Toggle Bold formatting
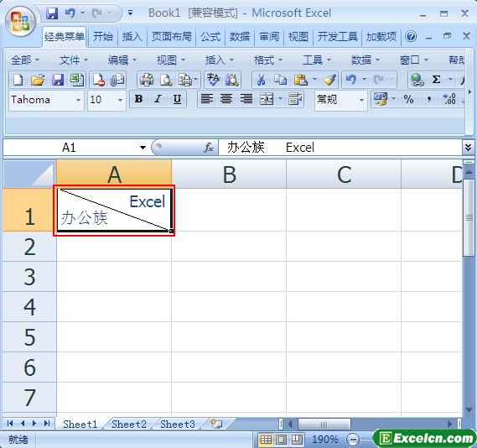477x448 pixels. click(x=138, y=99)
